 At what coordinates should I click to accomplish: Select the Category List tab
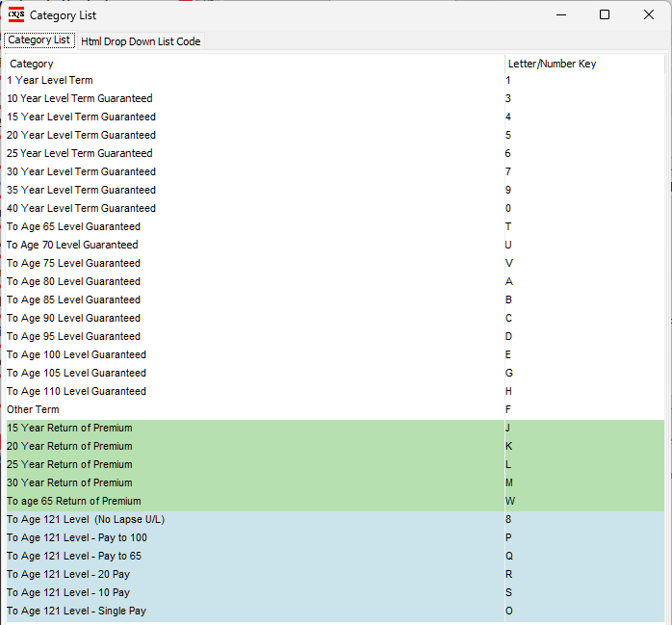tap(39, 40)
